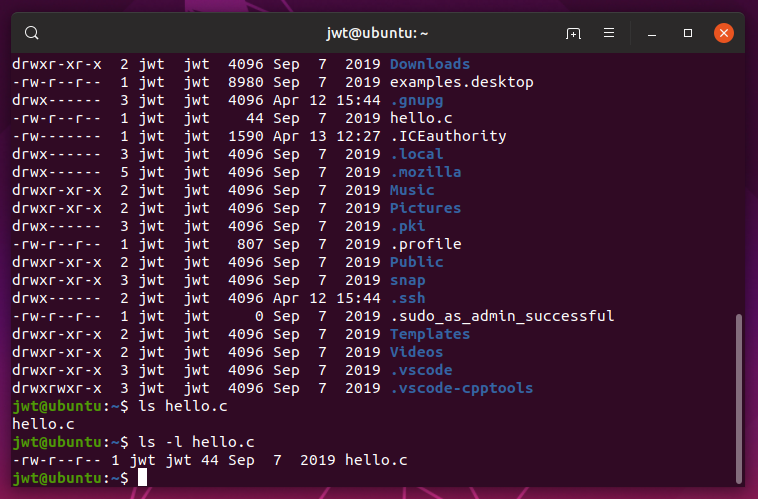Click the .ICEauthority file name
The image size is (758, 499).
click(448, 136)
